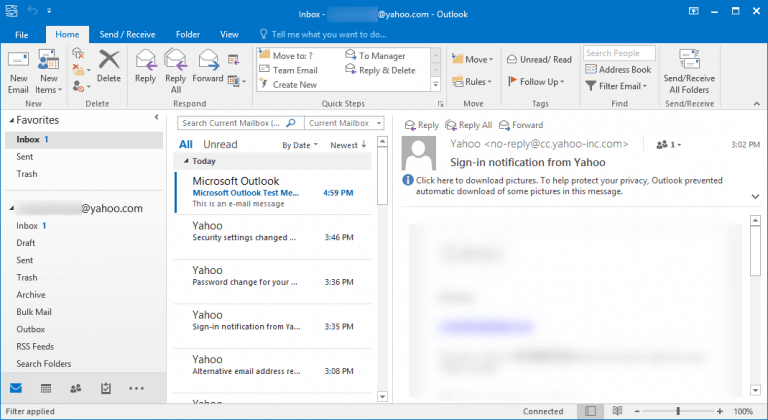Select Trash under Favorites
Screen dimensions: 768x420
26,173
